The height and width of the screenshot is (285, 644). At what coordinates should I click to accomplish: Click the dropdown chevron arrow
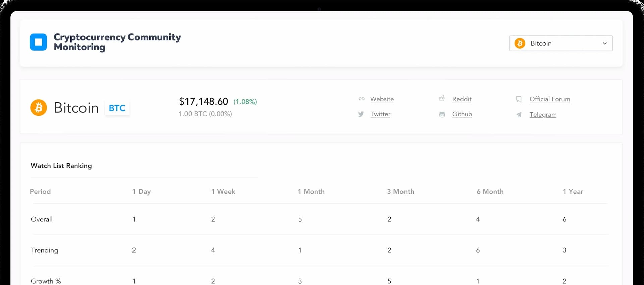click(x=605, y=43)
